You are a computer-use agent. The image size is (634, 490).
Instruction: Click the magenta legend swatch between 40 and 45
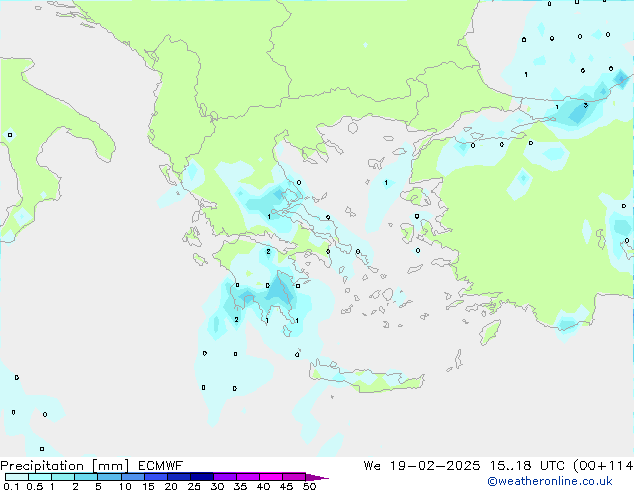click(271, 477)
